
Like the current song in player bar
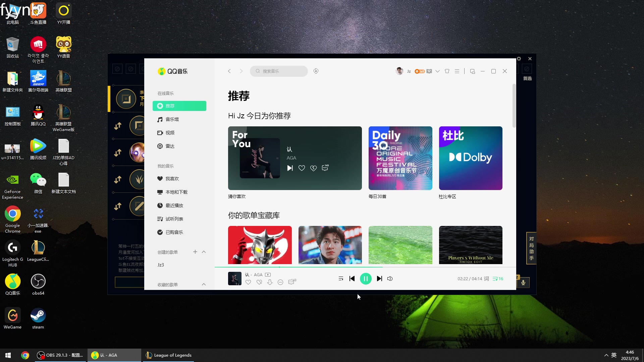click(x=248, y=282)
